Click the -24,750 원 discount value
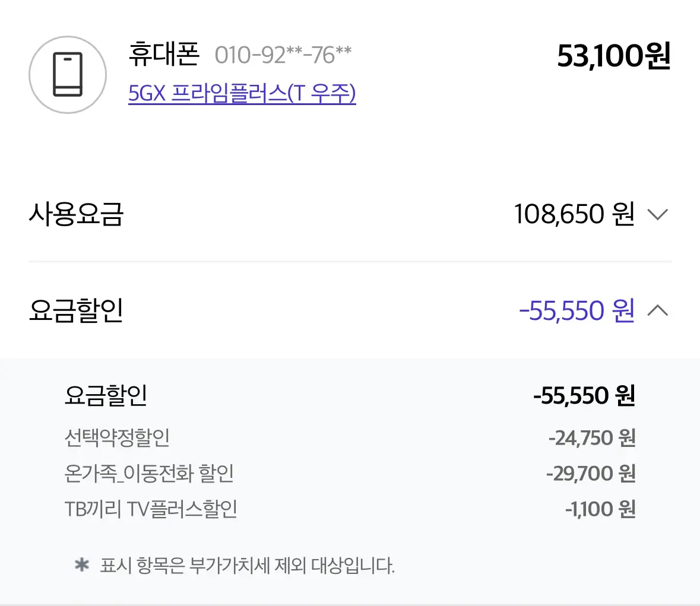This screenshot has height=606, width=700. [591, 438]
